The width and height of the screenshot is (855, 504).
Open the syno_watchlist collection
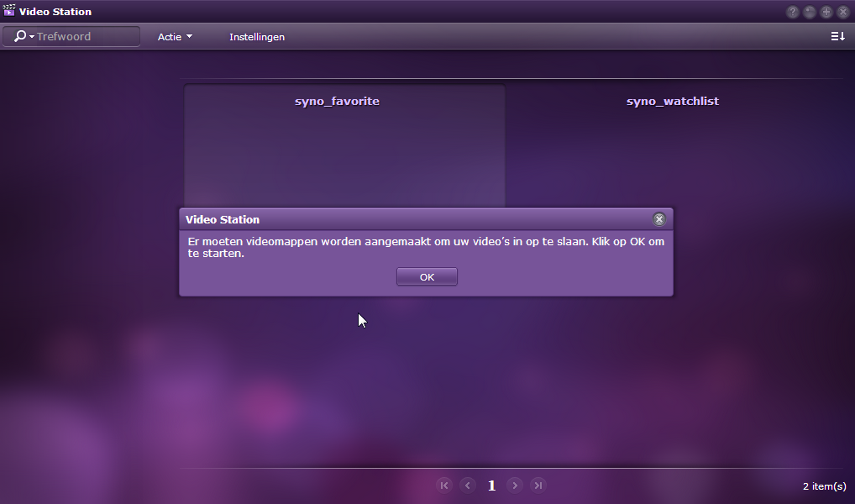point(672,102)
